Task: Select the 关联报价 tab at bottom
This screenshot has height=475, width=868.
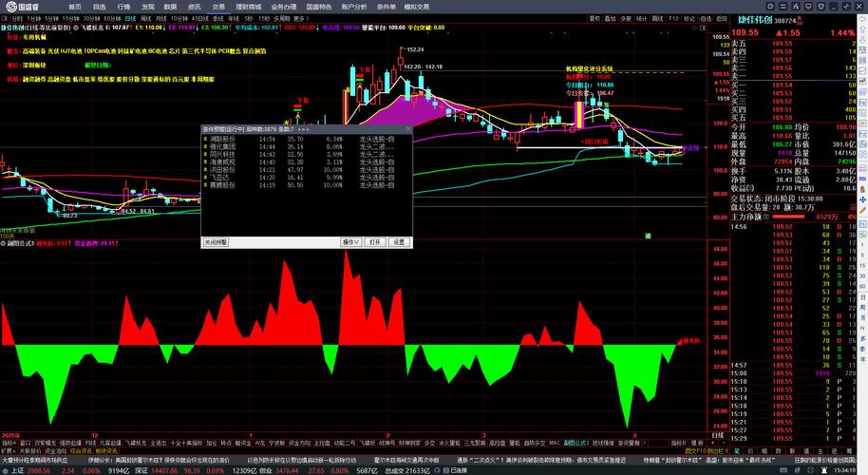Action: click(x=31, y=451)
